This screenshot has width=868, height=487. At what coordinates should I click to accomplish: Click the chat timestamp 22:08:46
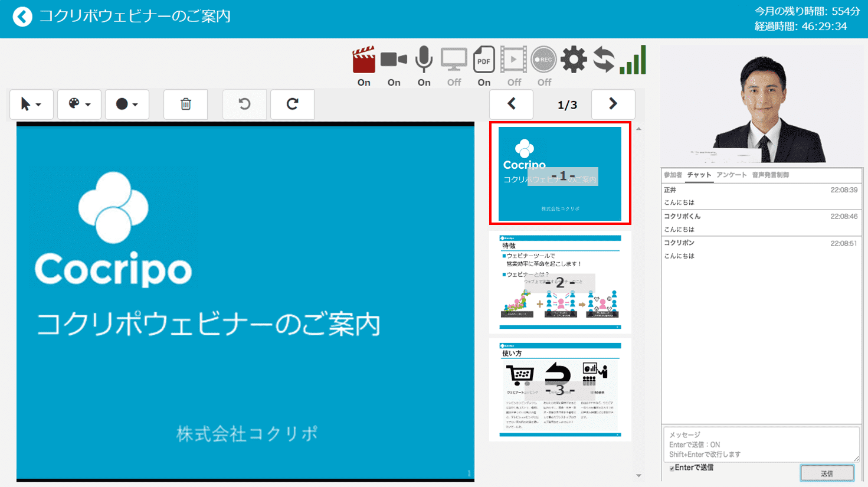point(844,217)
